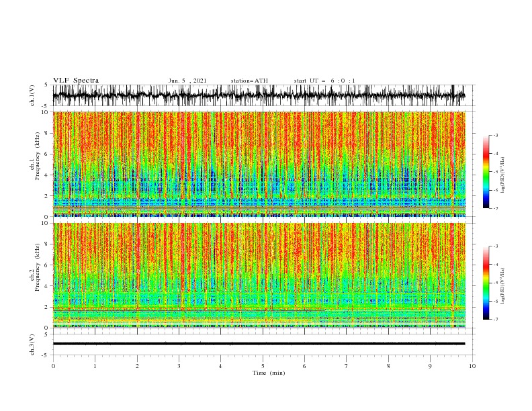Viewport: 532px width, 411px height.
Task: Click the "-3" label on ch.1 color bar
Action: [x=496, y=135]
